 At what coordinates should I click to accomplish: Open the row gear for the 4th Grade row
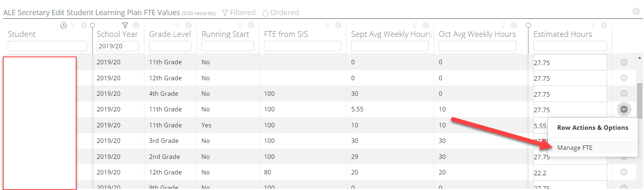(x=624, y=94)
